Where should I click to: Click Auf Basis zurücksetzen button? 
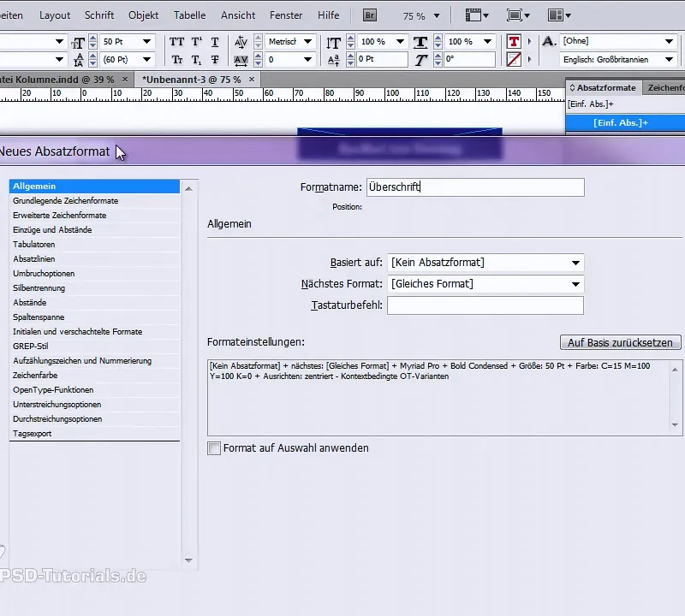620,343
